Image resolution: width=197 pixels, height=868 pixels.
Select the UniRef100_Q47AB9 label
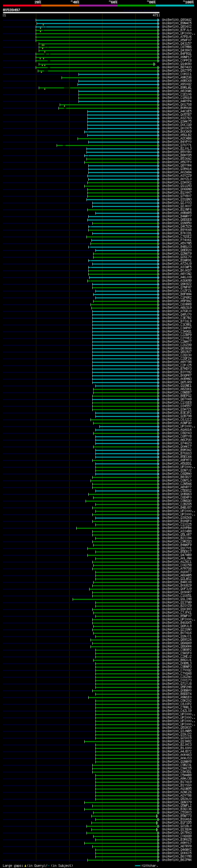[x=177, y=555]
